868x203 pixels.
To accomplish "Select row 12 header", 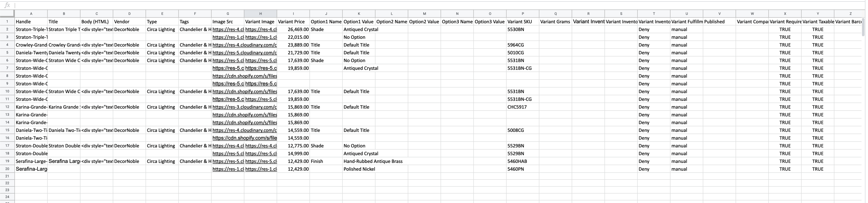I will pyautogui.click(x=7, y=107).
